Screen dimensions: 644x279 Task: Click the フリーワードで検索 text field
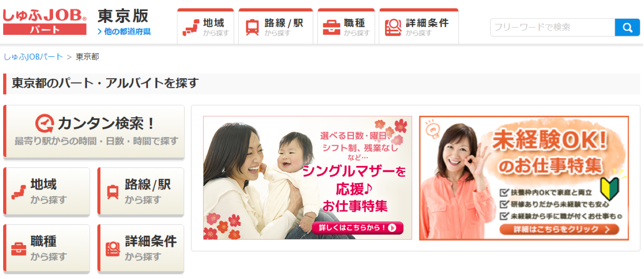[x=553, y=27]
